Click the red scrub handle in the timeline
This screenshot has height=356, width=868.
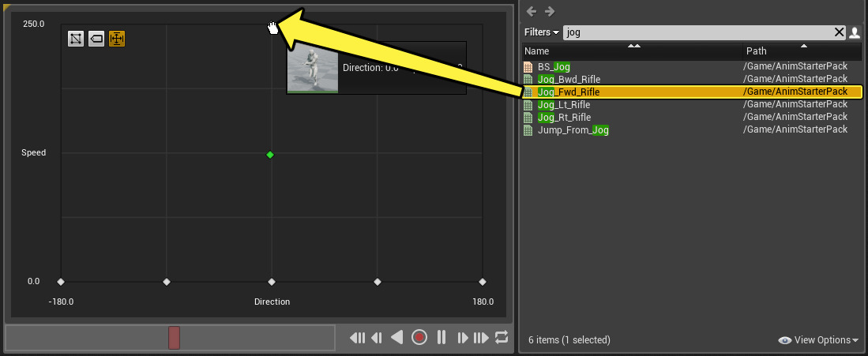click(x=175, y=338)
